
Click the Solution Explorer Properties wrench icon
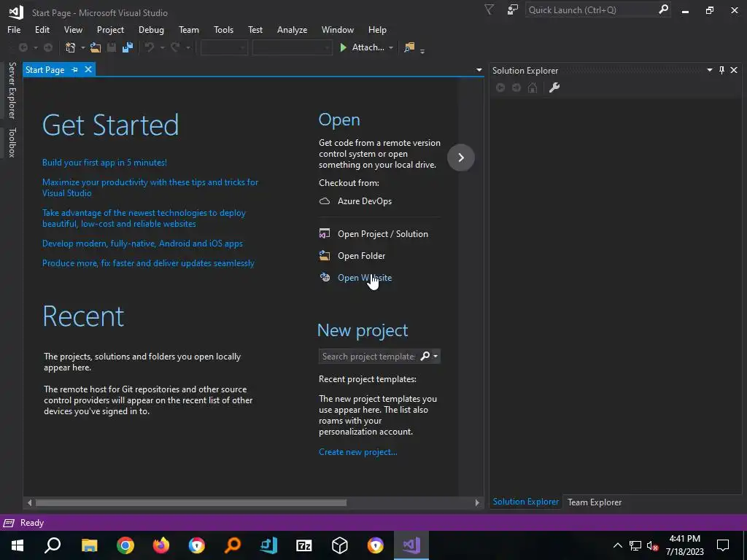[x=554, y=87]
